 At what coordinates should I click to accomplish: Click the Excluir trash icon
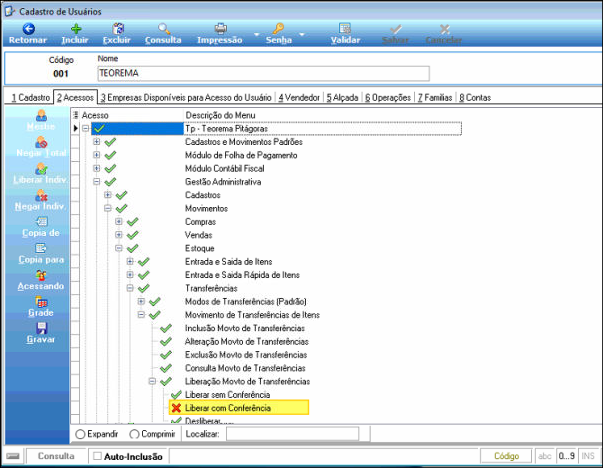118,29
